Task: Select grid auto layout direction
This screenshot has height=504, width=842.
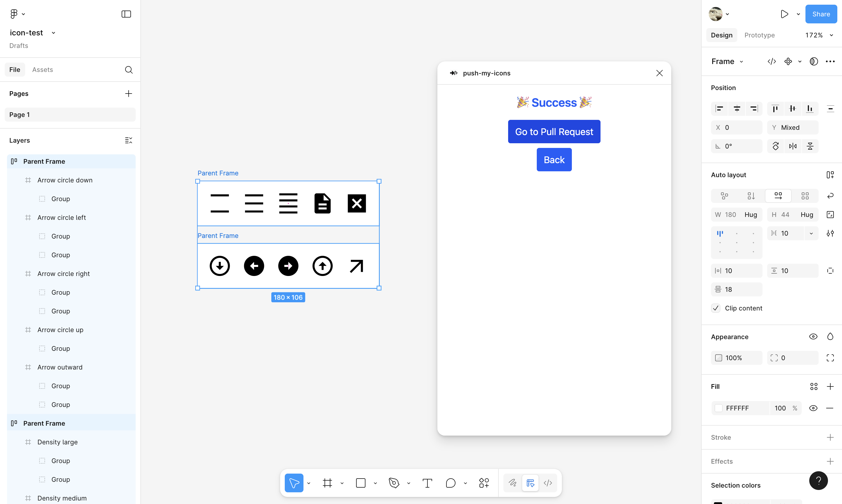Action: pyautogui.click(x=805, y=196)
